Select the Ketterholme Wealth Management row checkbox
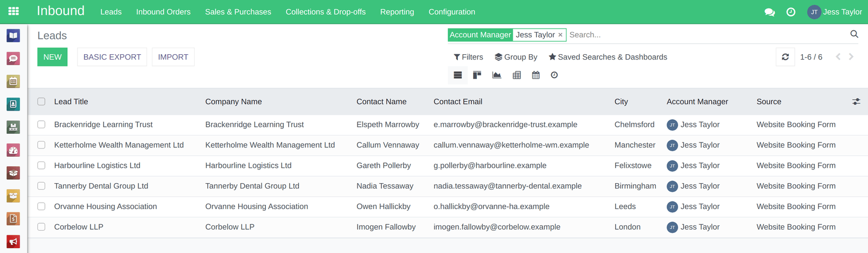This screenshot has height=253, width=868. click(41, 145)
